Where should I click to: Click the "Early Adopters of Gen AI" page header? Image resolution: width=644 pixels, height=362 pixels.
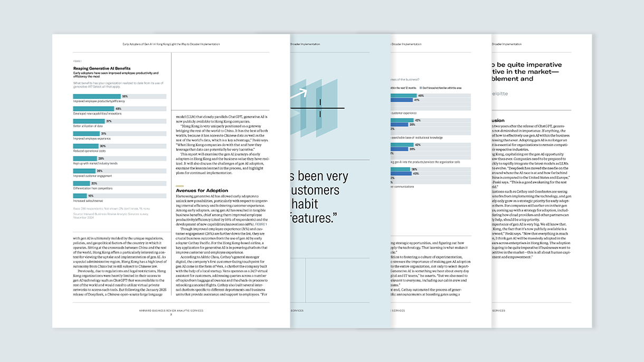click(x=171, y=44)
